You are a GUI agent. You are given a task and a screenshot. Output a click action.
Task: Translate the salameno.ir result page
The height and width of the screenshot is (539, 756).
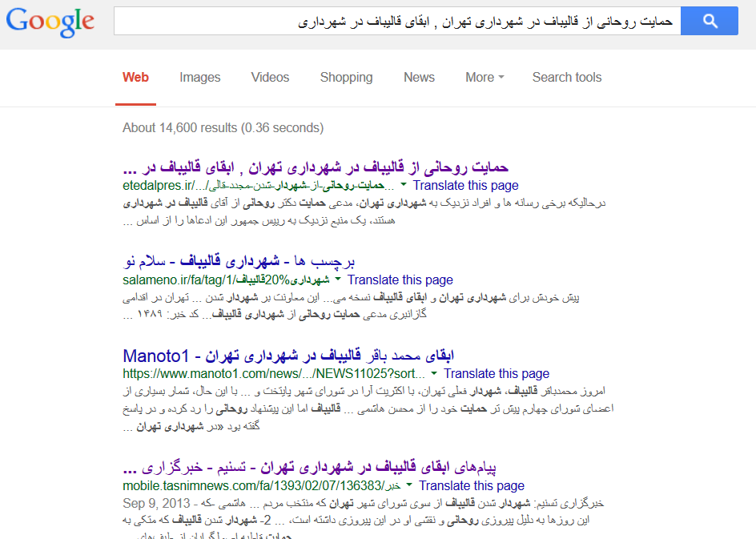[400, 280]
